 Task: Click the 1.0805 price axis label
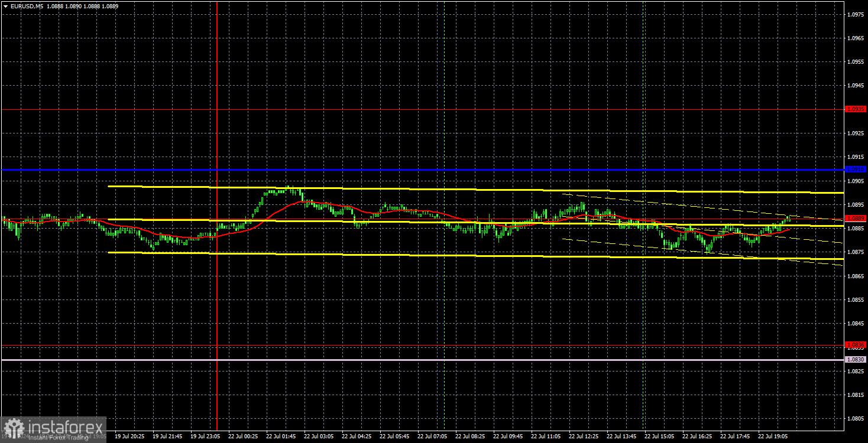click(x=856, y=419)
